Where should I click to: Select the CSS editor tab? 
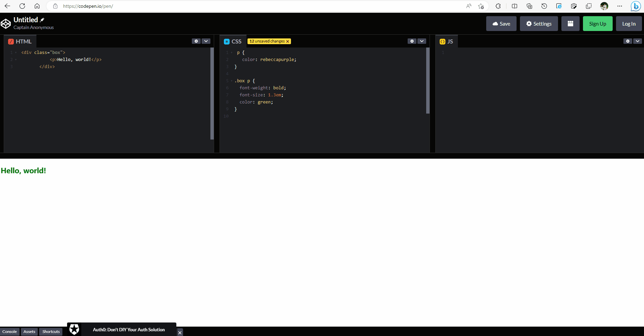coord(233,41)
